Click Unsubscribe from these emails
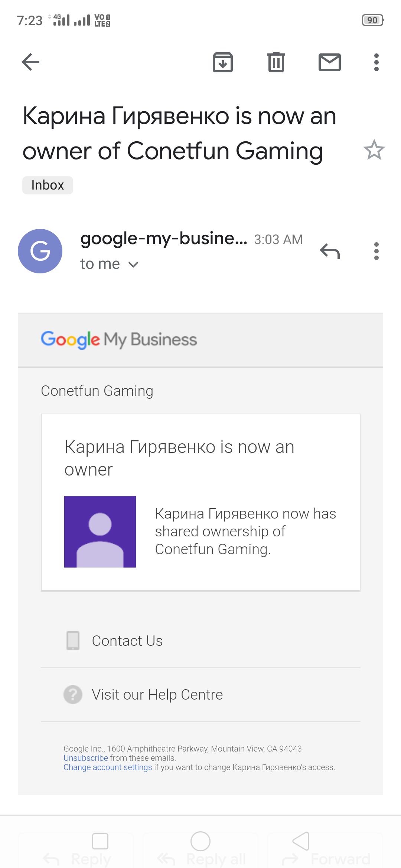Viewport: 401px width, 868px height. 85,758
